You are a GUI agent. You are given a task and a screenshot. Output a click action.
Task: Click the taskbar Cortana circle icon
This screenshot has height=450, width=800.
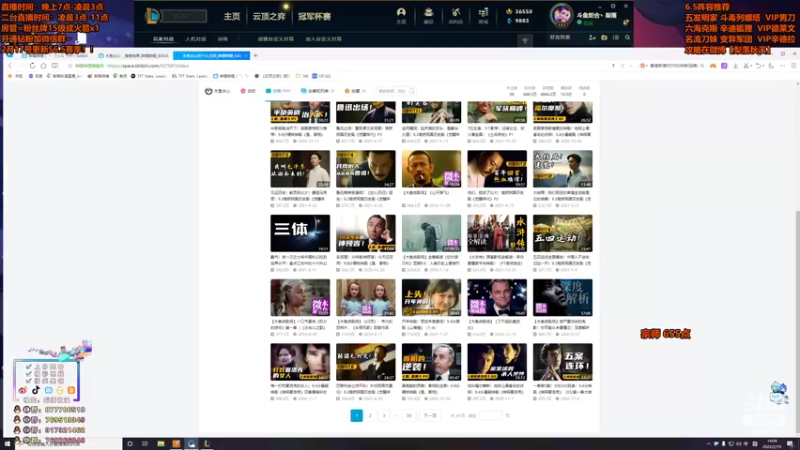coord(130,444)
